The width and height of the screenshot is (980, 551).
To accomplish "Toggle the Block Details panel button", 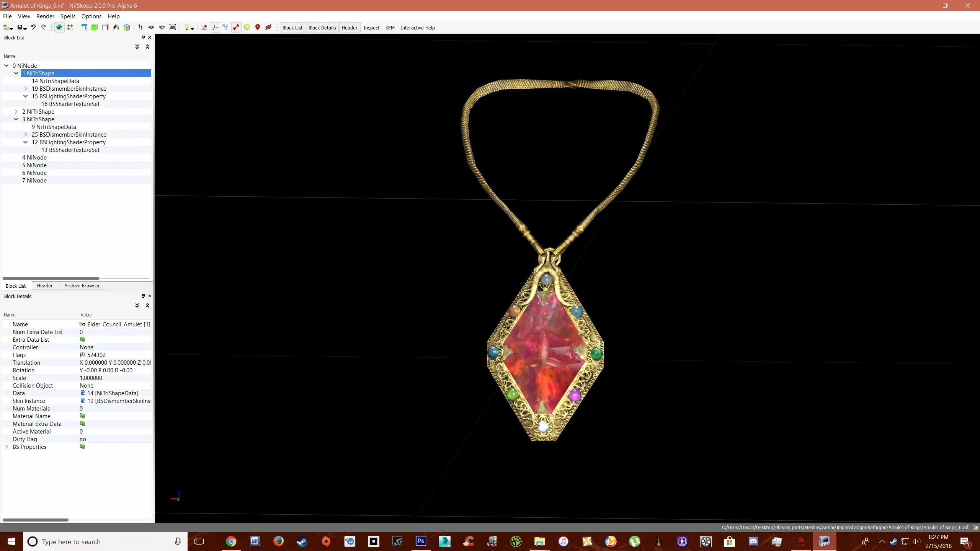I will pyautogui.click(x=322, y=28).
